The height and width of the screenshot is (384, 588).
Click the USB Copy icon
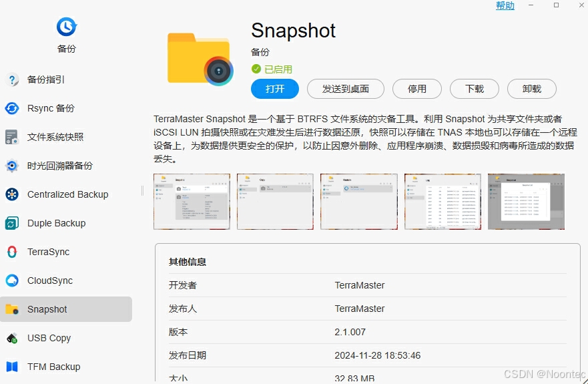[x=12, y=338]
